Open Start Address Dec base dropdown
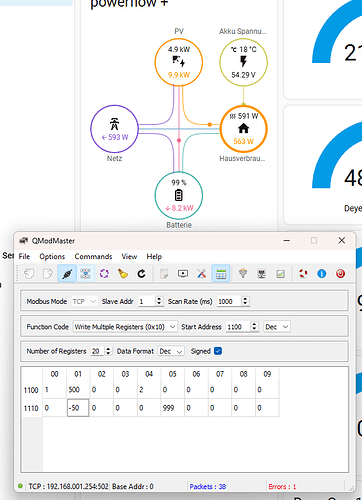This screenshot has width=362, height=500. [x=277, y=327]
